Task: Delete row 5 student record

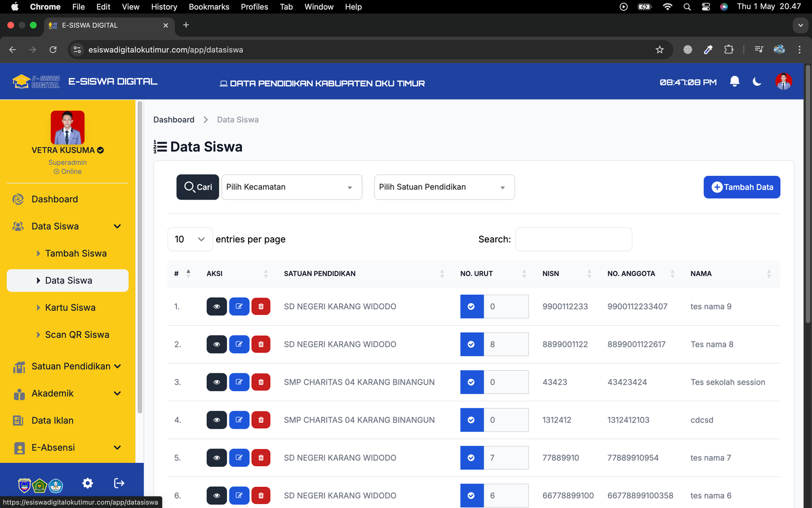Action: (x=261, y=458)
